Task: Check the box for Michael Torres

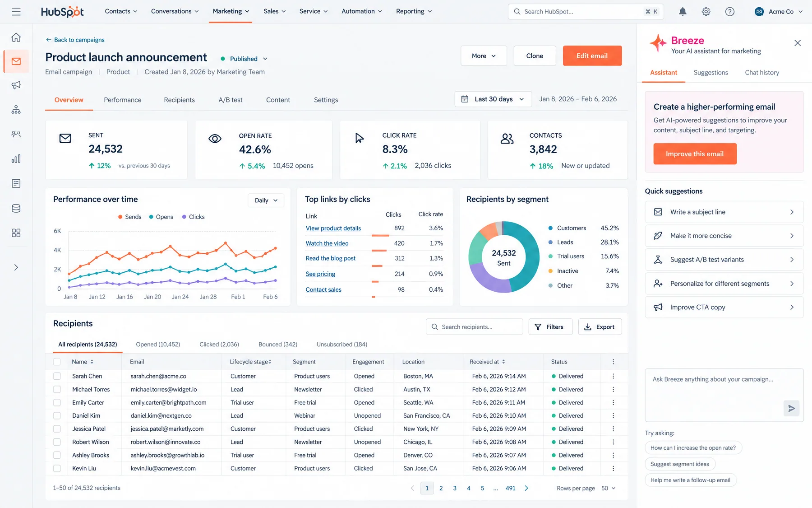Action: 57,389
